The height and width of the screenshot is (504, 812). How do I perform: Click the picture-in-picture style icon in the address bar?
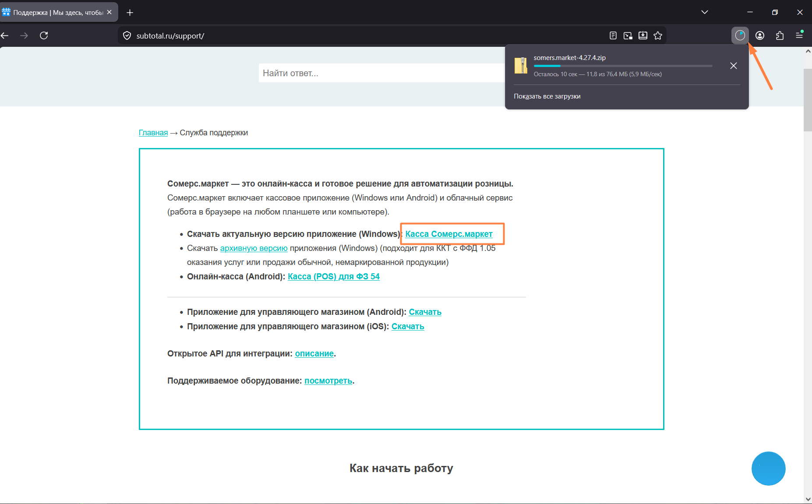pyautogui.click(x=628, y=35)
